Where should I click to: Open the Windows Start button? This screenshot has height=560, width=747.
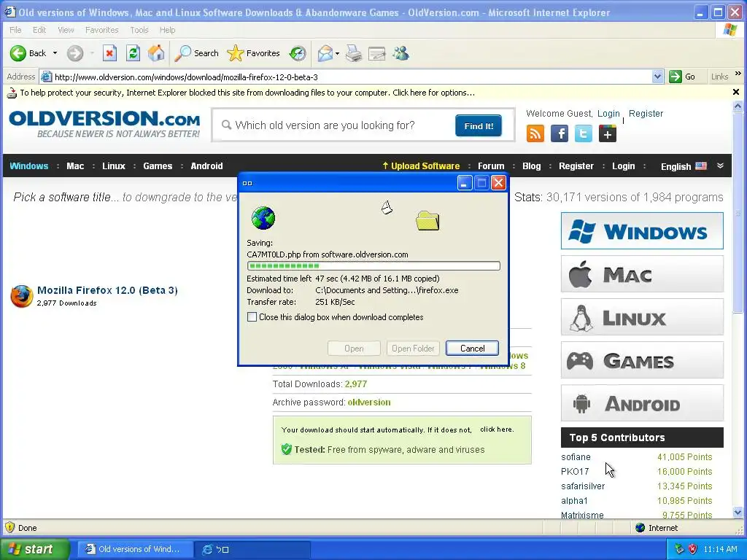point(35,549)
